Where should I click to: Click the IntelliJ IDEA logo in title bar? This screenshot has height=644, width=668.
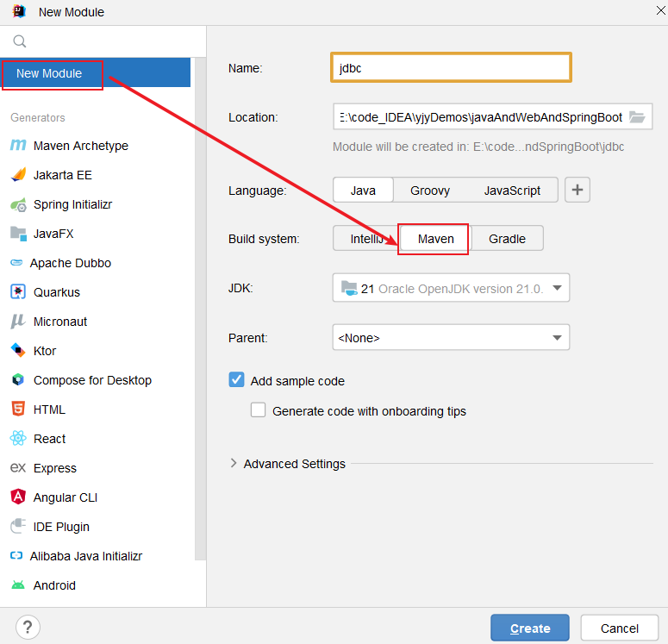pyautogui.click(x=19, y=11)
